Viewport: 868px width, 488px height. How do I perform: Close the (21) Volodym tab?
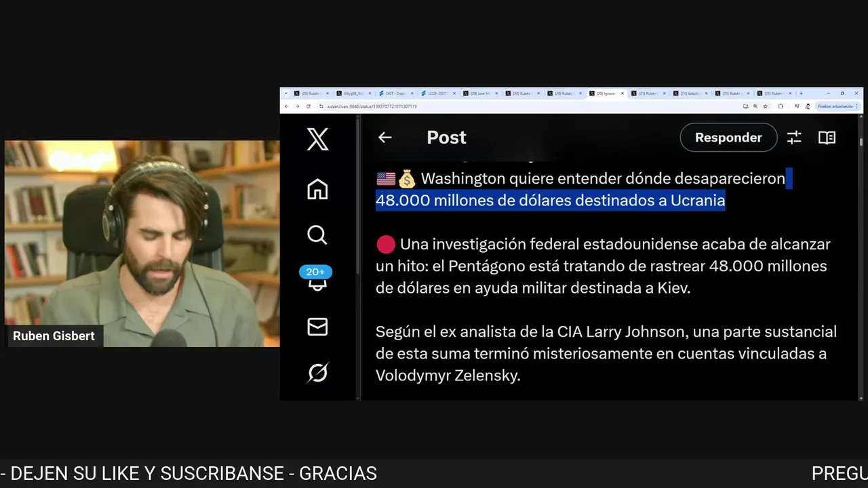tap(706, 94)
